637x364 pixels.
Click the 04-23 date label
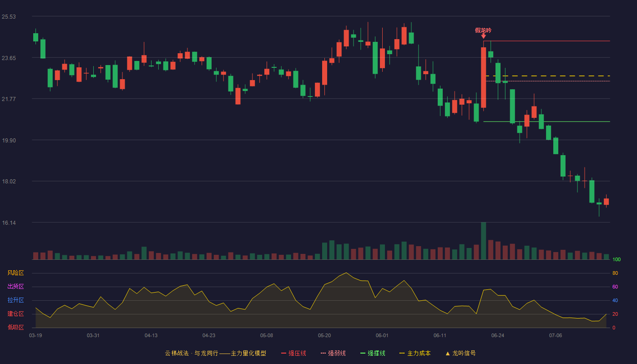pos(209,335)
